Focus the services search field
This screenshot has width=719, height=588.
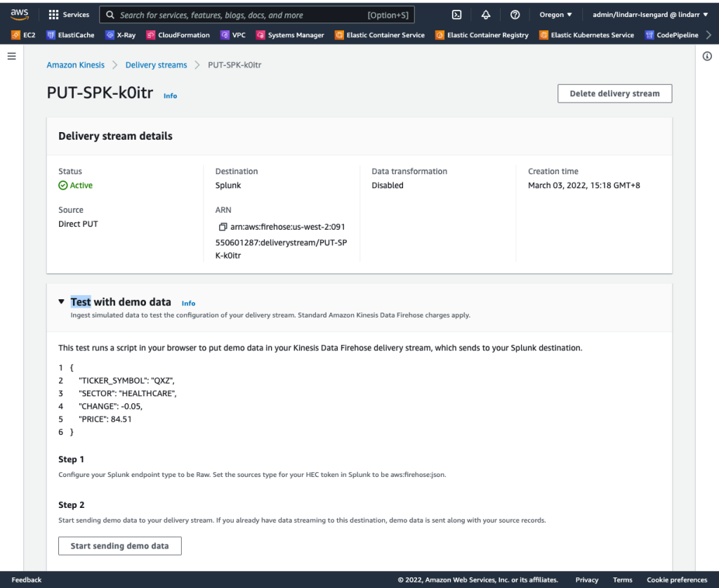257,15
